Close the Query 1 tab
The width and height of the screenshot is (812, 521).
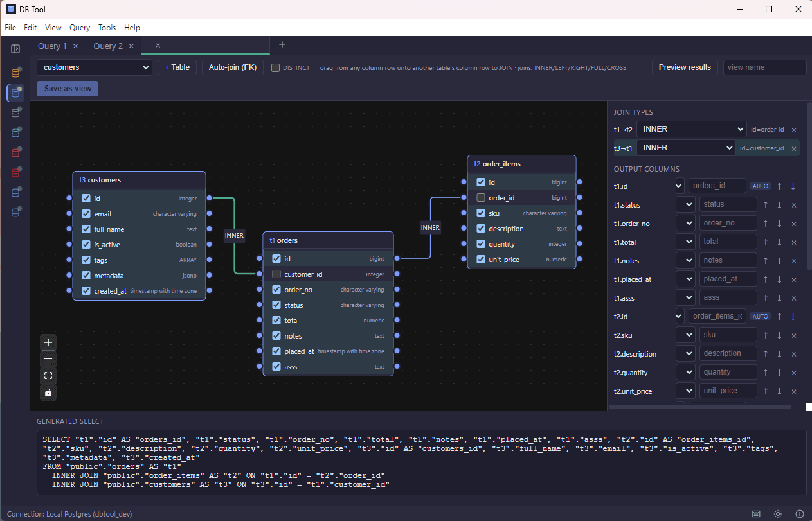coord(75,46)
